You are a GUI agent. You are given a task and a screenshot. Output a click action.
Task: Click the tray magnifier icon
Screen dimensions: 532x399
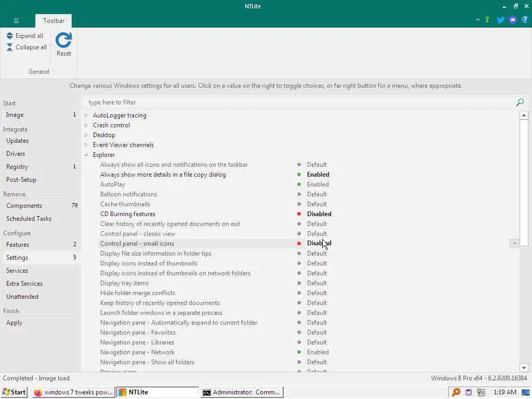click(456, 392)
